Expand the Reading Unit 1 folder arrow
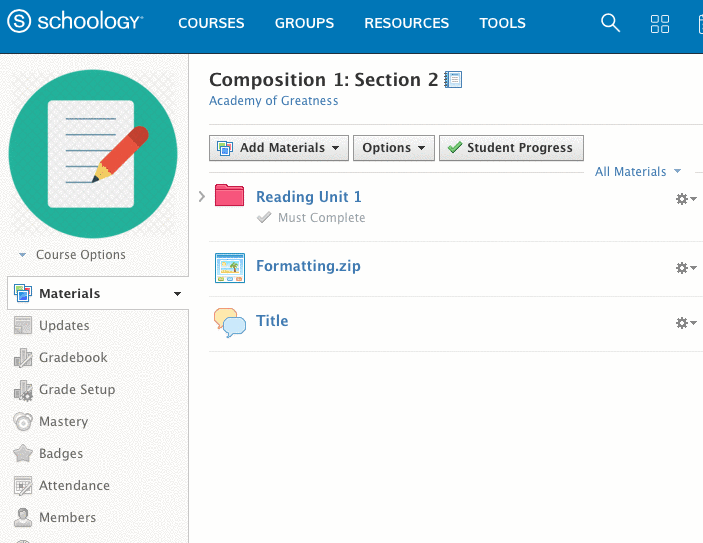 click(202, 196)
